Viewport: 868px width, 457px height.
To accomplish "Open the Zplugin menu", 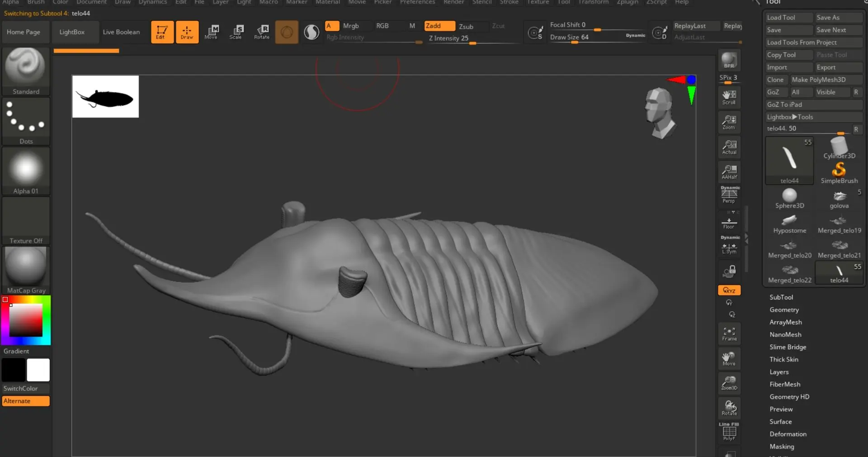I will (x=627, y=2).
